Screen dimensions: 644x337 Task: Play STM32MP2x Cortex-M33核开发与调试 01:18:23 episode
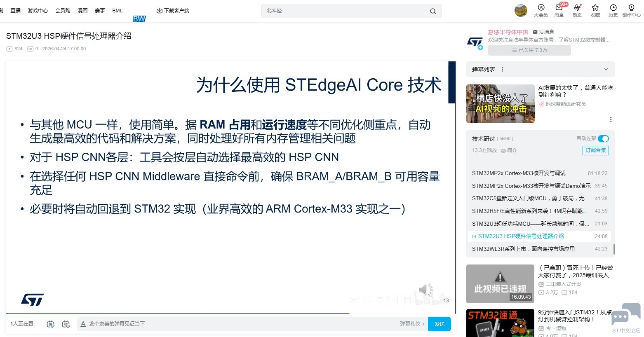(540, 173)
